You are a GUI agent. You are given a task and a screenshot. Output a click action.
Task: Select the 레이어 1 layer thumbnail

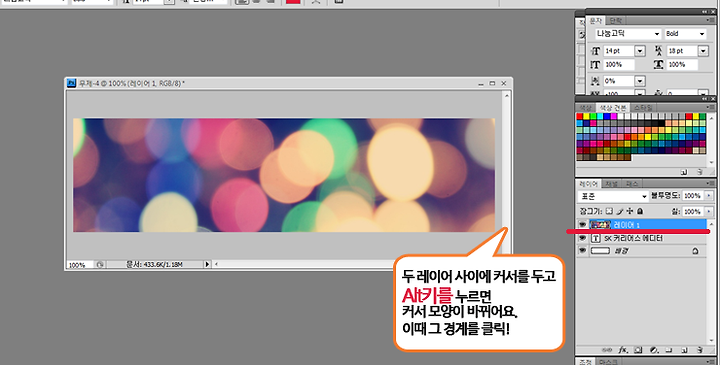tap(600, 225)
